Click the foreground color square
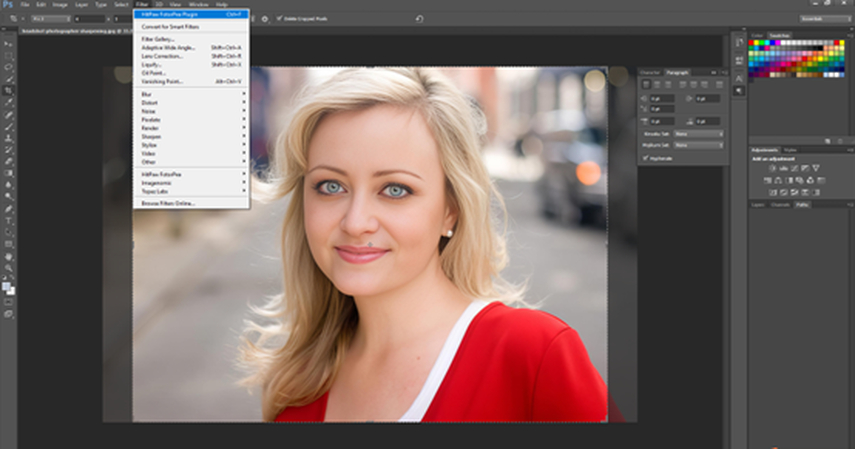The image size is (855, 449). click(x=6, y=284)
